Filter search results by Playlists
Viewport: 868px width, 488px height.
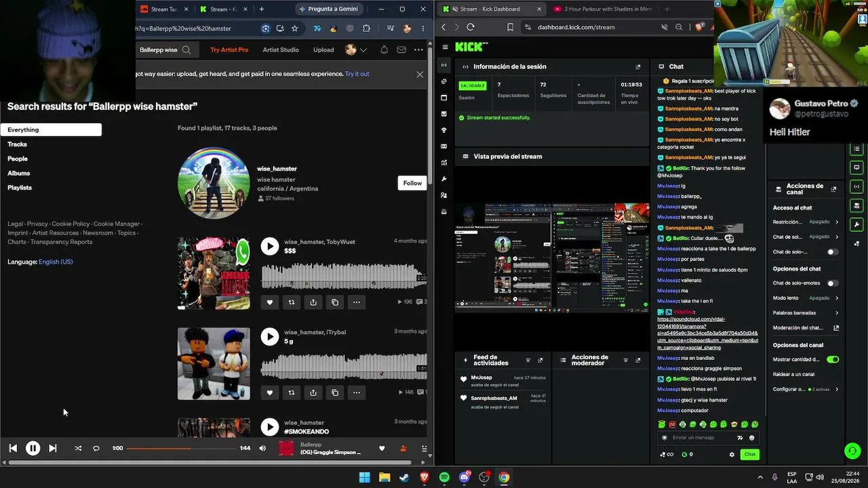(20, 188)
